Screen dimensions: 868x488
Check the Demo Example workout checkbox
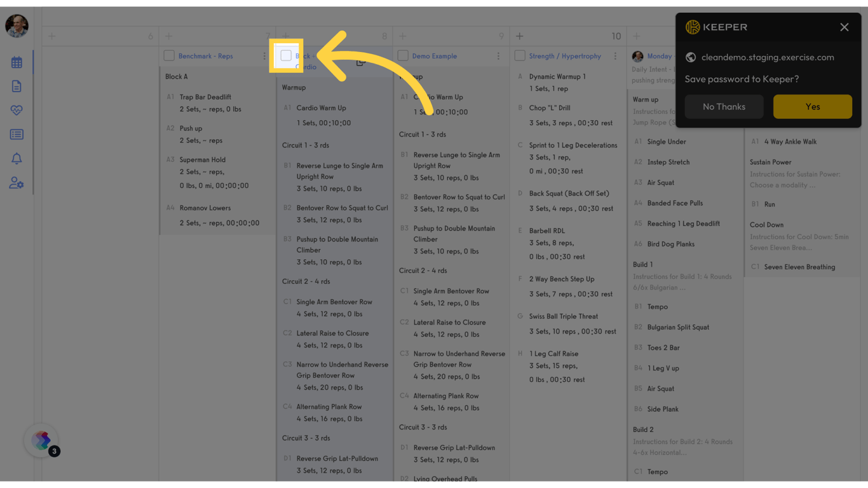(403, 56)
